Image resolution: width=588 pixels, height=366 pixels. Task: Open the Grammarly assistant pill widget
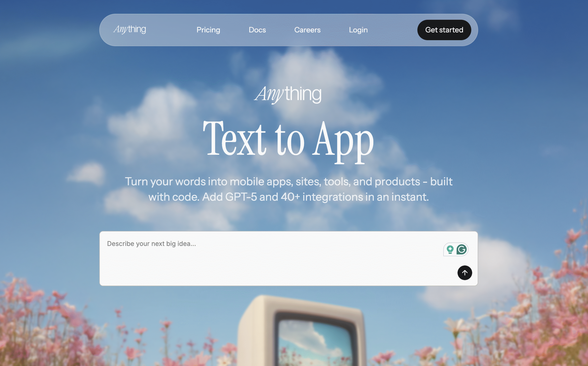point(456,249)
